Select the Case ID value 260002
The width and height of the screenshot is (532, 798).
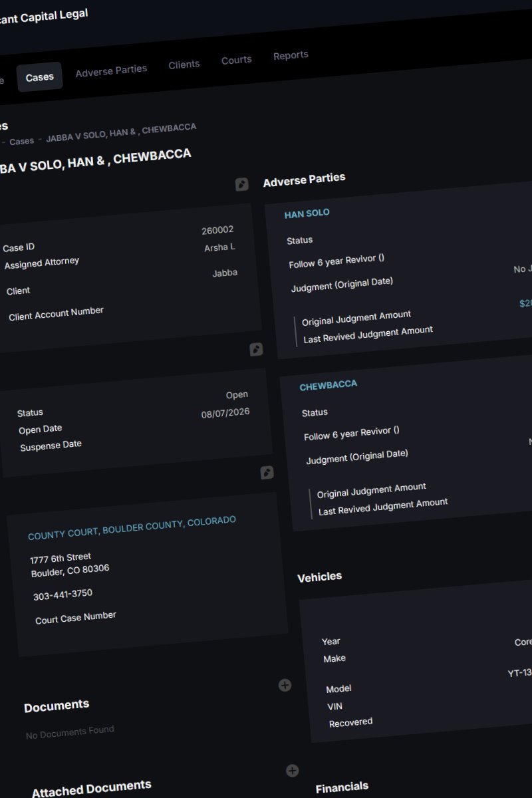(x=217, y=230)
